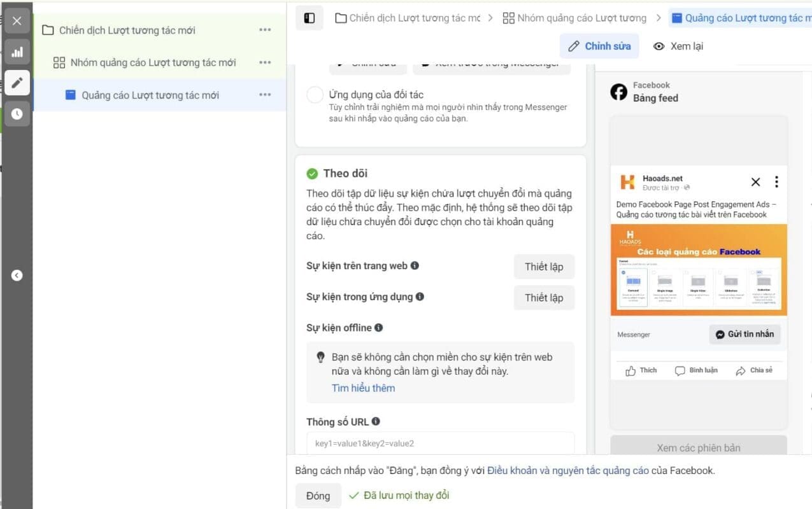Image resolution: width=812 pixels, height=509 pixels.
Task: Show info for Thông số URL
Action: 376,421
